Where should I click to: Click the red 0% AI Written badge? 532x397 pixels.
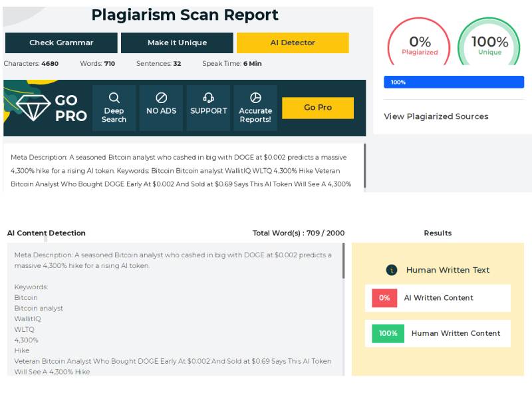[384, 298]
